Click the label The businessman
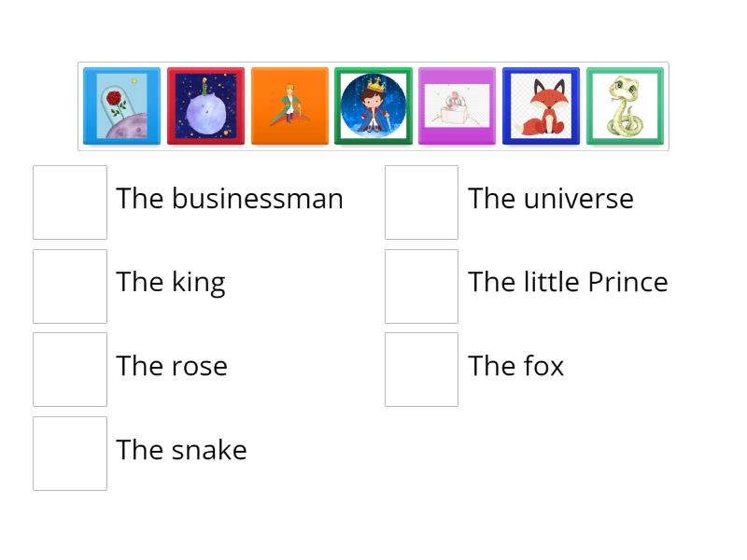The height and width of the screenshot is (560, 747). click(229, 199)
